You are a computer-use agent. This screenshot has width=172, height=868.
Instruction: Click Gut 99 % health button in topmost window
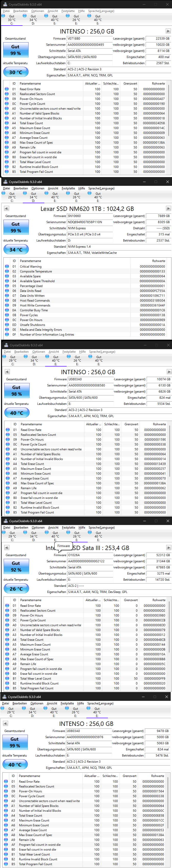(x=16, y=50)
